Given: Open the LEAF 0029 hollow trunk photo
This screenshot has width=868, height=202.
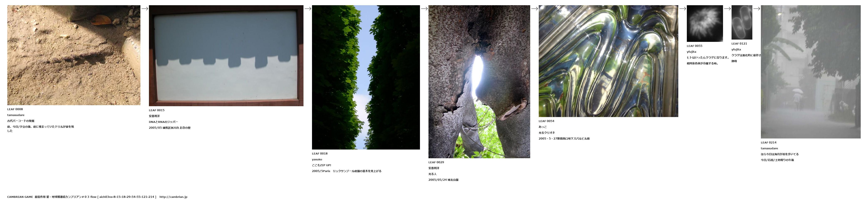Looking at the screenshot, I should click(479, 82).
